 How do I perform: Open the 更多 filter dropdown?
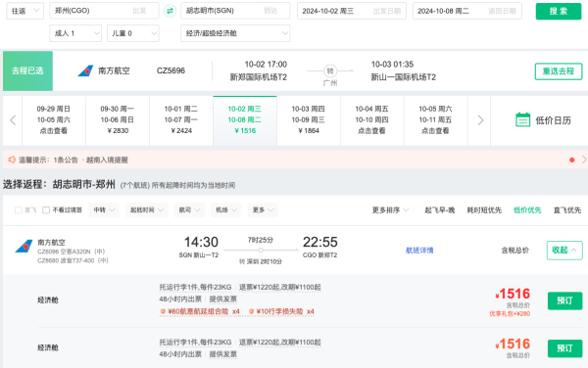(263, 210)
